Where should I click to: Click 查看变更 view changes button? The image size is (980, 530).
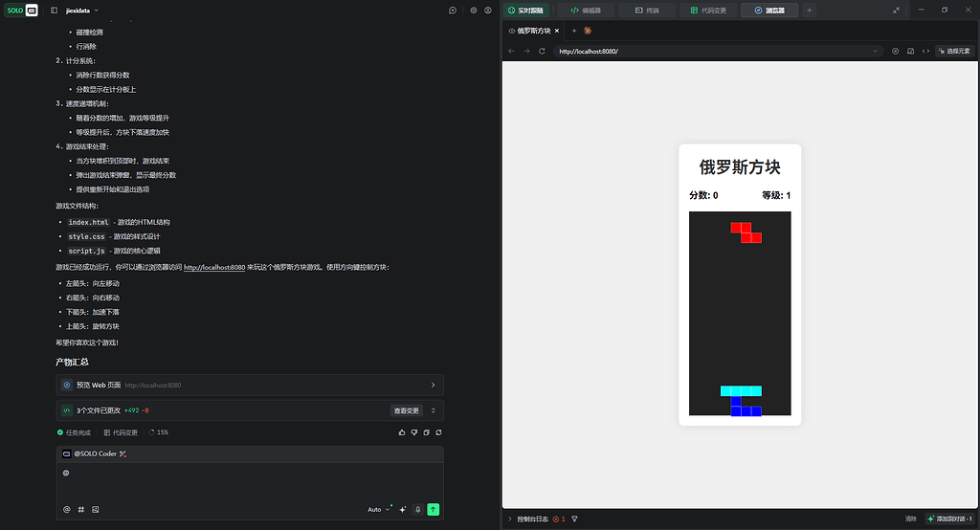pyautogui.click(x=406, y=410)
